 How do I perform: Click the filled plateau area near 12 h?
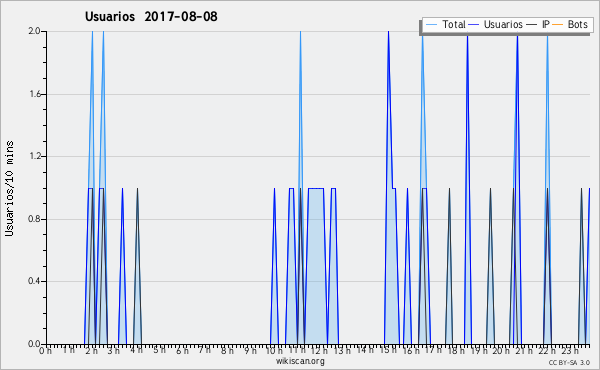(x=316, y=266)
